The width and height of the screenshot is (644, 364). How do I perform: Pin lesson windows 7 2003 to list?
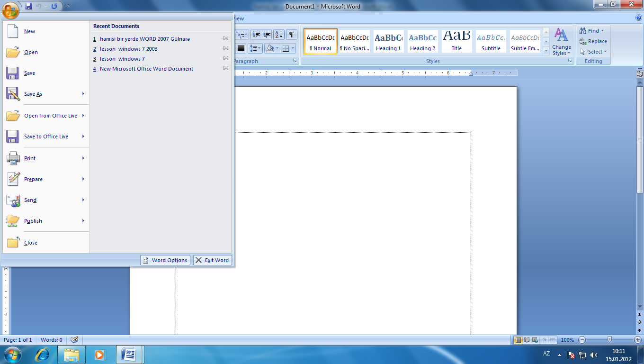(x=225, y=48)
